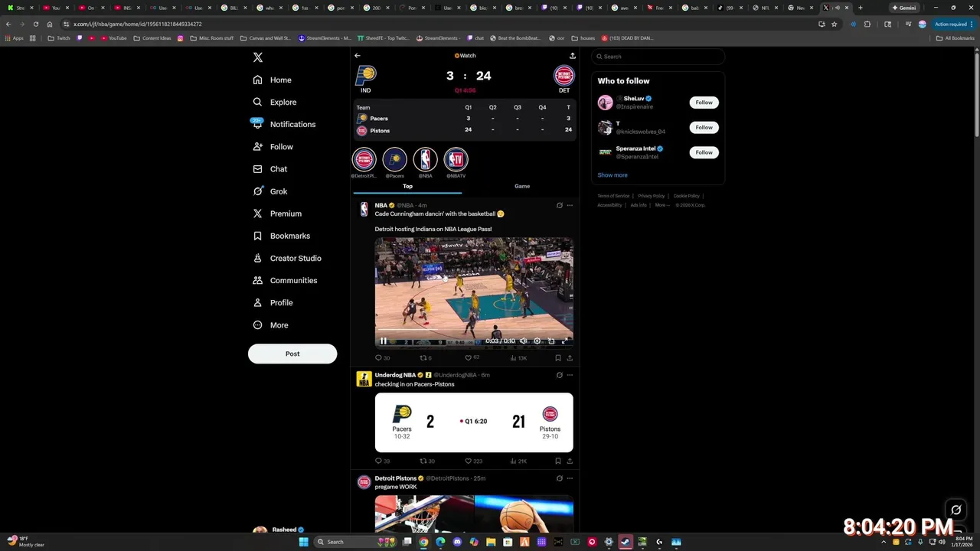Open the Indiana Pacers team logo
The height and width of the screenshot is (551, 980).
pos(366,75)
